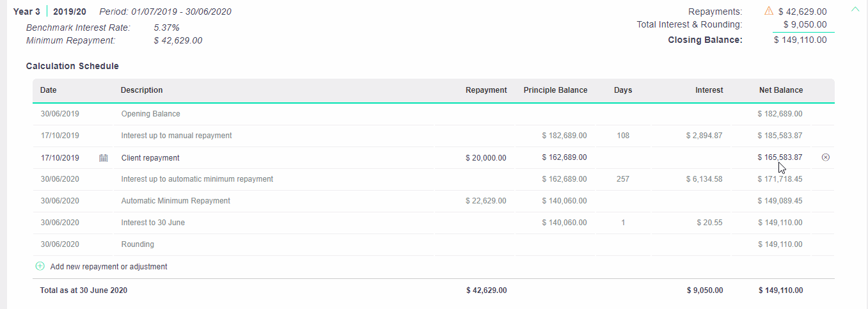The height and width of the screenshot is (309, 868).
Task: Select the Net Balance column header
Action: (781, 90)
